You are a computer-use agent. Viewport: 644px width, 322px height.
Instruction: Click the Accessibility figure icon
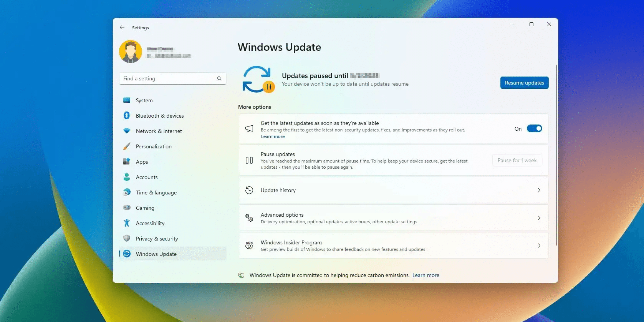coord(127,223)
